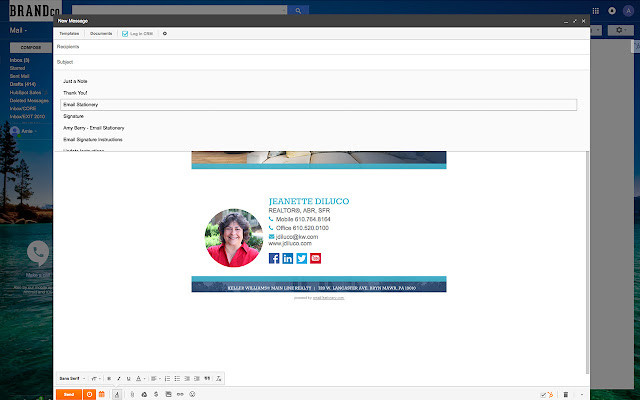Select the Just a Note template

tap(75, 81)
